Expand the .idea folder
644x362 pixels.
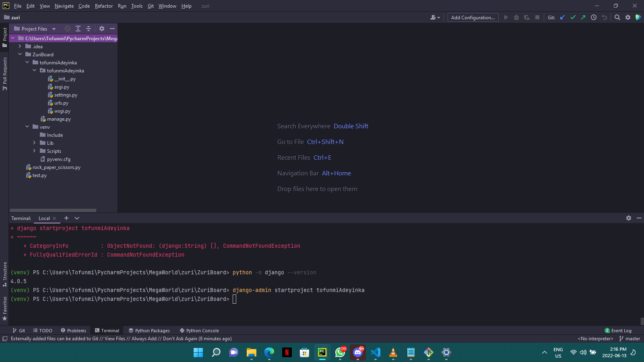point(20,46)
